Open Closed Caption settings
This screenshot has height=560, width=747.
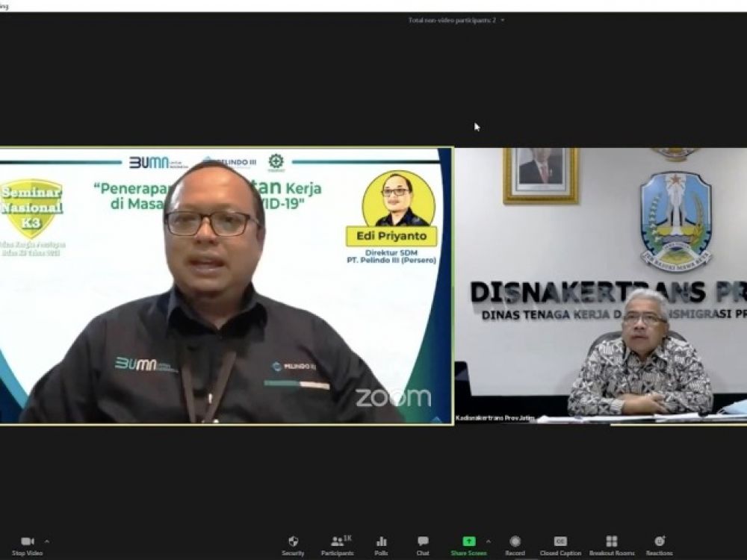560,541
